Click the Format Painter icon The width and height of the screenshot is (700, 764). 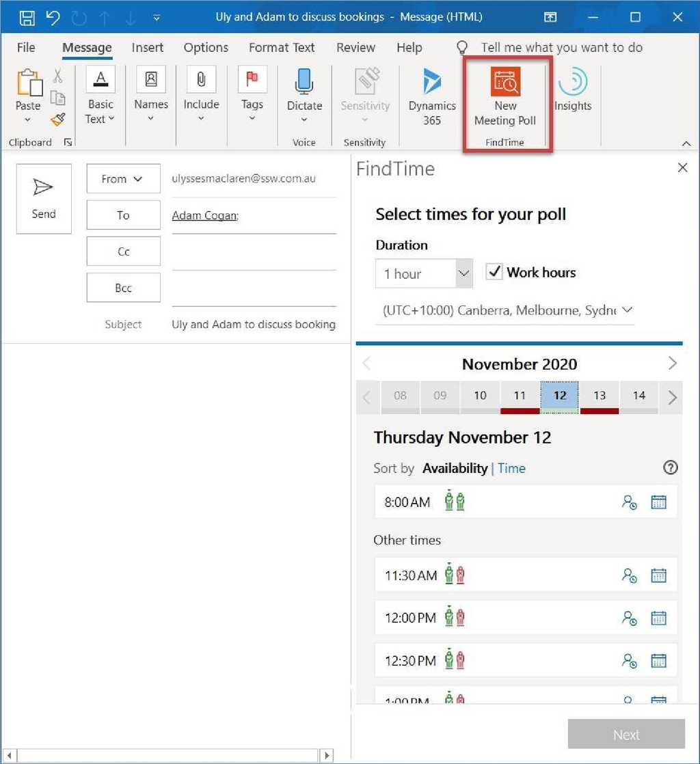[58, 118]
